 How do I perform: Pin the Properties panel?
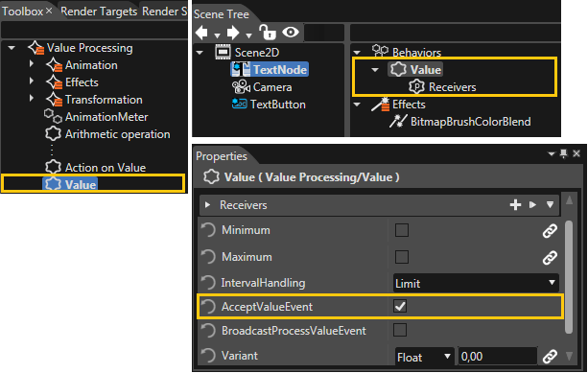pyautogui.click(x=563, y=153)
